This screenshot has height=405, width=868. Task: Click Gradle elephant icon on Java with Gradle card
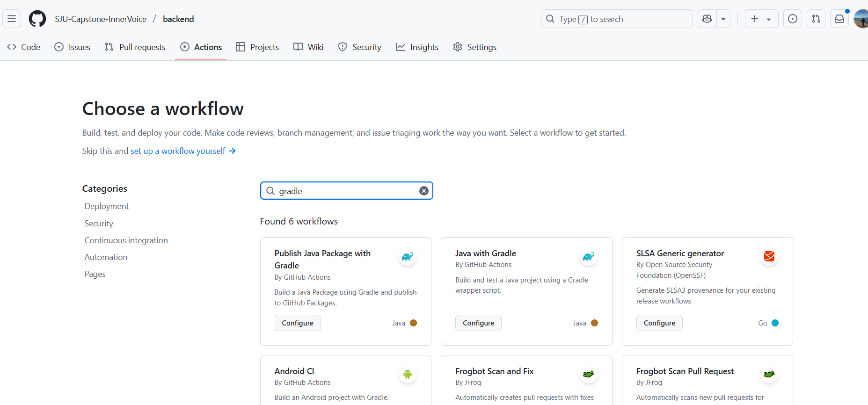(x=589, y=256)
